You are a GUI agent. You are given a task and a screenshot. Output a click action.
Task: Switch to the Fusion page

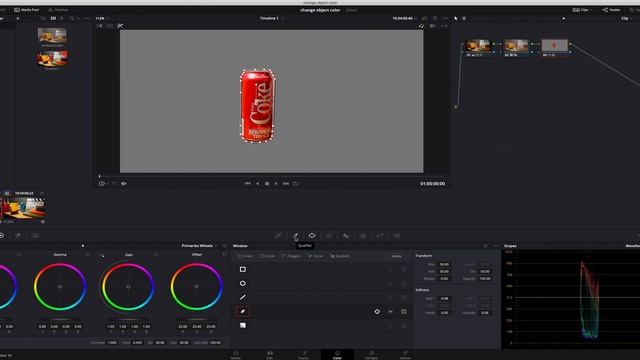click(x=304, y=355)
